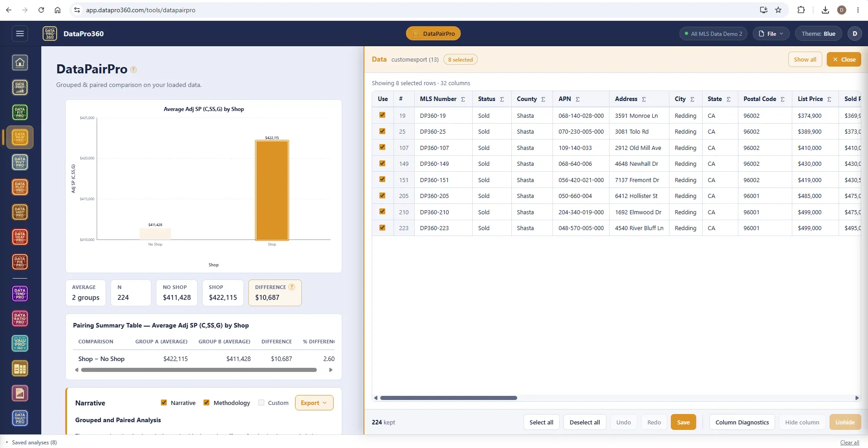Expand the Saved analyses (8) panel
Image resolution: width=868 pixels, height=448 pixels.
click(31, 443)
